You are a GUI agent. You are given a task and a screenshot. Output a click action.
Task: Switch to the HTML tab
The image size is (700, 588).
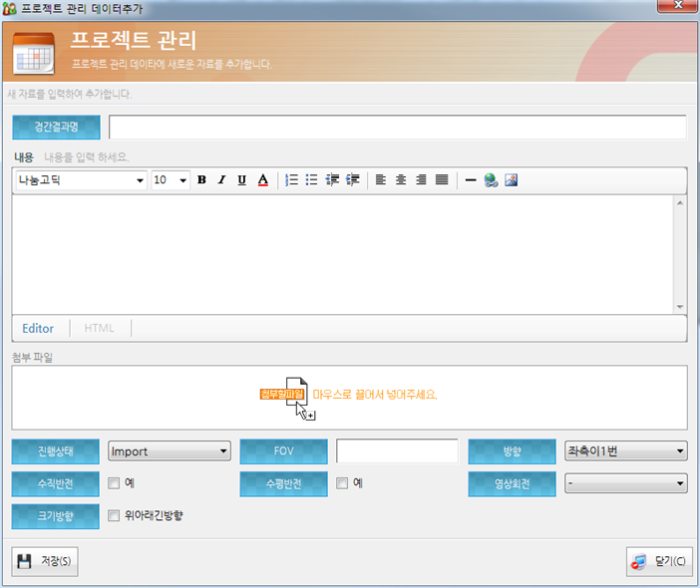tap(99, 328)
